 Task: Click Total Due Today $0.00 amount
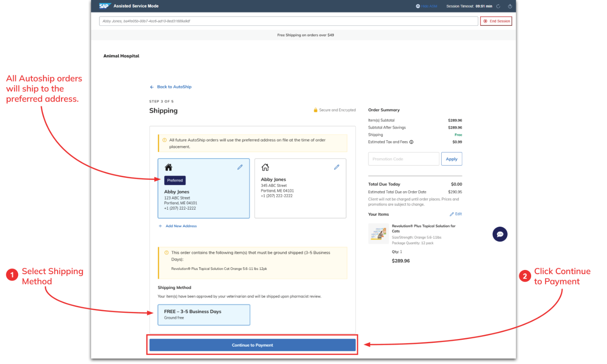pyautogui.click(x=456, y=184)
